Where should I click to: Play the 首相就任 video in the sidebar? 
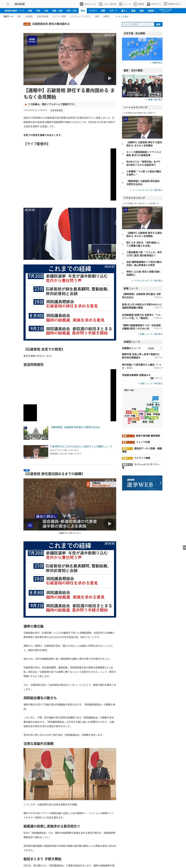pos(142,86)
